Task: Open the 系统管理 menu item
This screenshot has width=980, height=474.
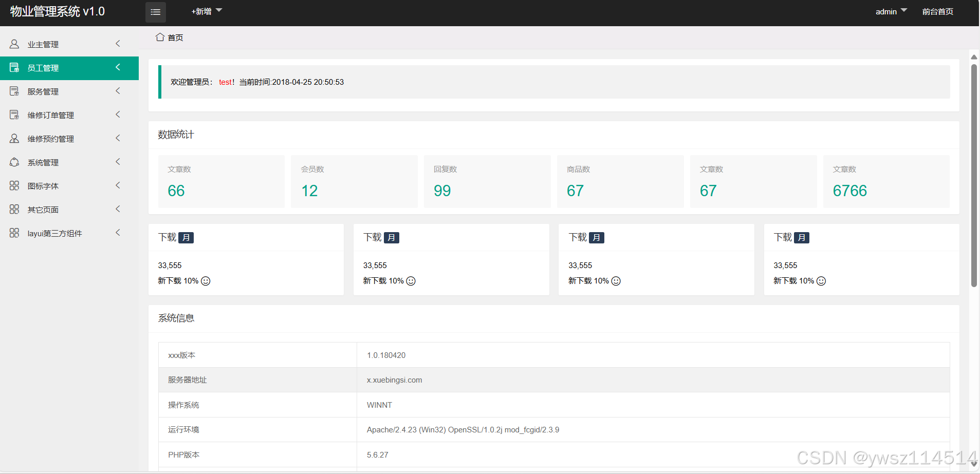Action: 69,163
